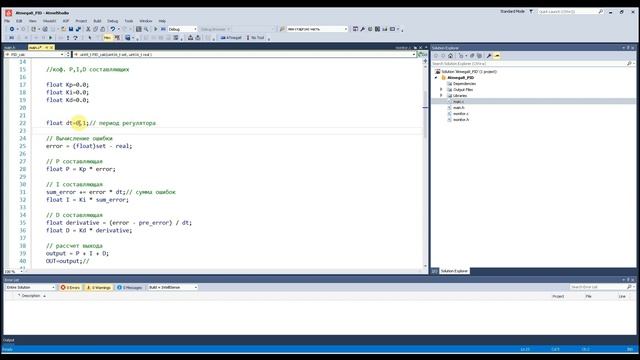
Task: Open the Output panel tab
Action: [x=9, y=340]
